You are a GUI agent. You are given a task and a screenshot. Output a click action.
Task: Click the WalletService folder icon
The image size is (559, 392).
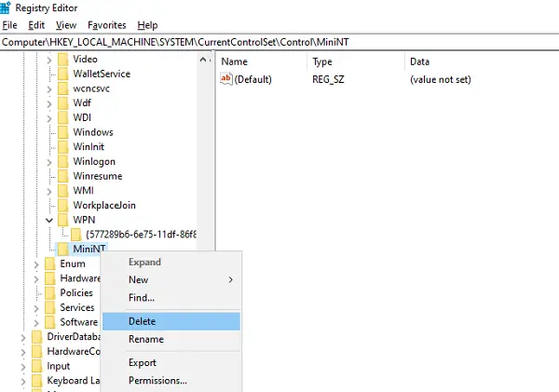[62, 74]
